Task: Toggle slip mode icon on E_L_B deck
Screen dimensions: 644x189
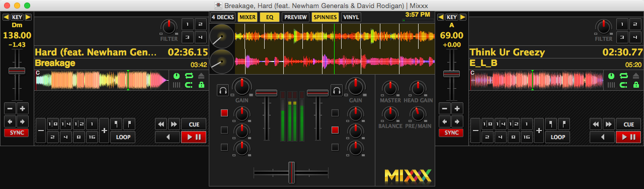Action: tap(623, 85)
